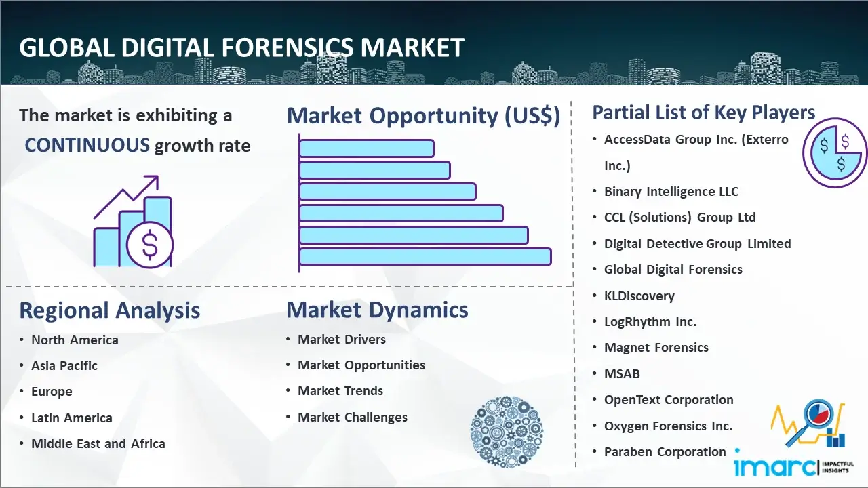
Task: Click the magnifying glass analytics icon
Action: point(808,424)
